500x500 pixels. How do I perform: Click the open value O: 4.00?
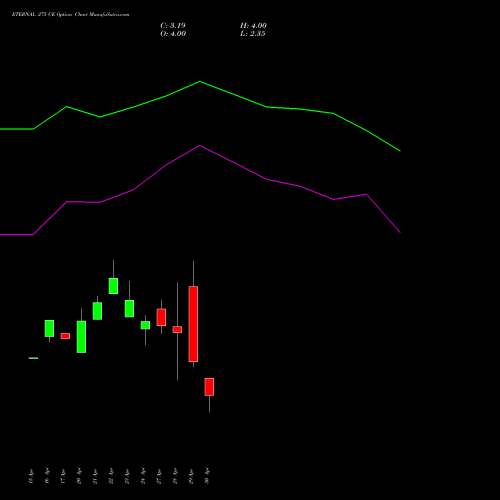[173, 34]
